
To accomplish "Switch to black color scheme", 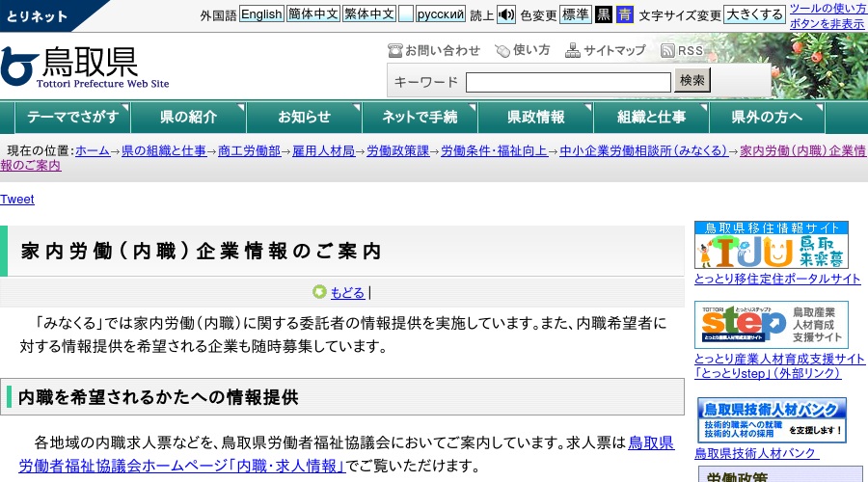I will pyautogui.click(x=603, y=14).
